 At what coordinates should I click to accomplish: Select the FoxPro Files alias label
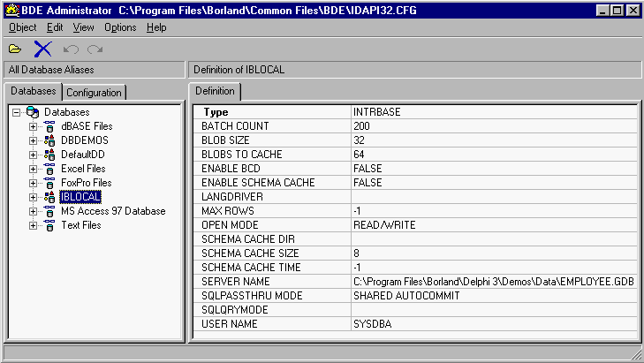pyautogui.click(x=87, y=183)
